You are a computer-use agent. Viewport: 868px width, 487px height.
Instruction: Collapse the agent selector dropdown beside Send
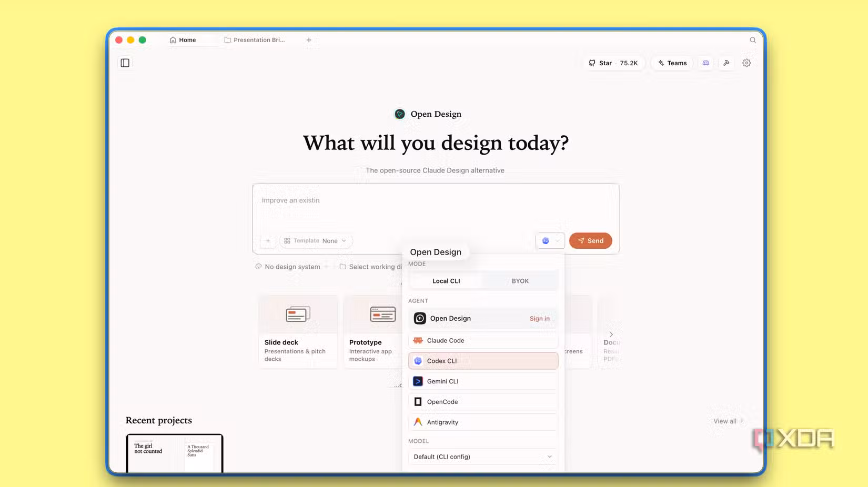550,241
